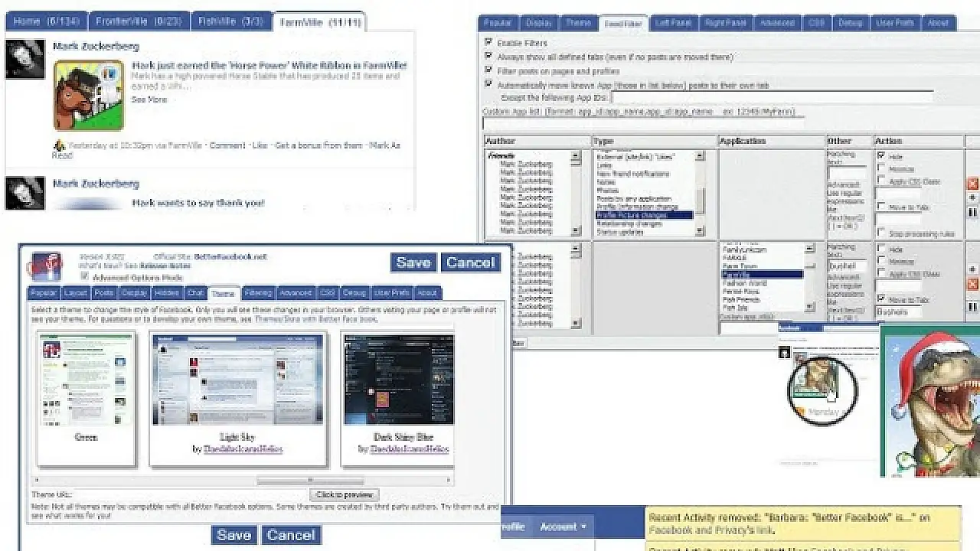Toggle Advanced Options Mode checkbox

(85, 276)
